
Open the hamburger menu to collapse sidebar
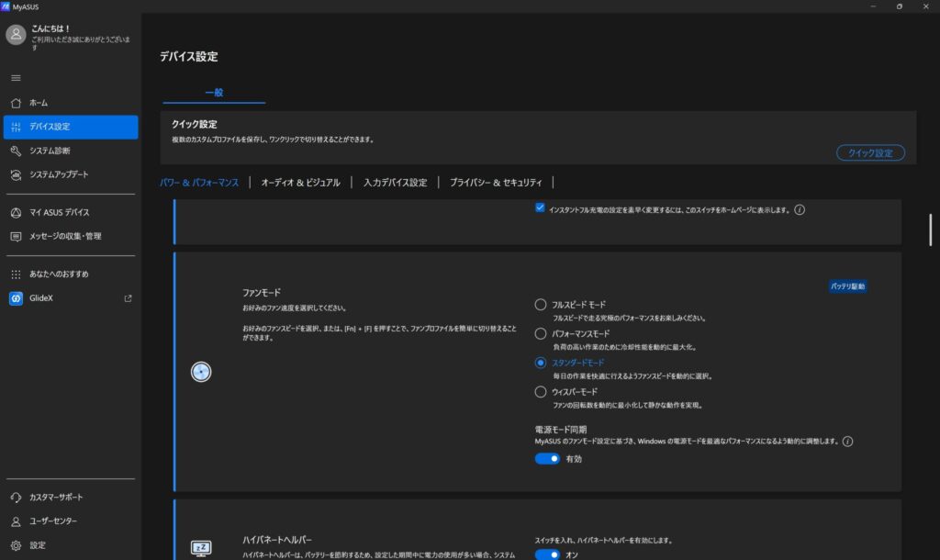point(15,77)
